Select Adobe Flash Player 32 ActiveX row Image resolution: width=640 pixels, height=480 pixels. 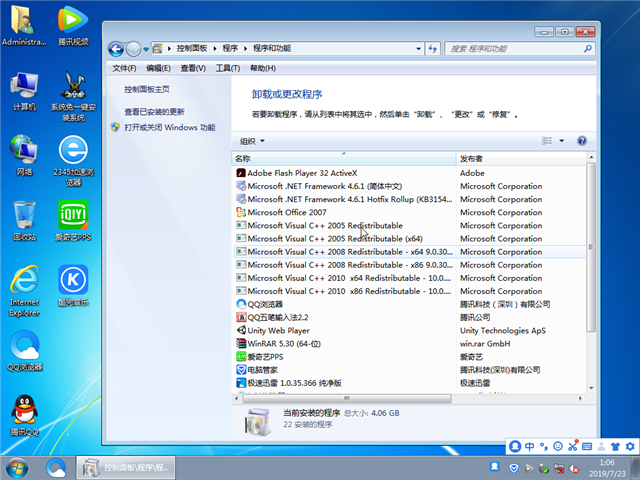[x=409, y=173]
